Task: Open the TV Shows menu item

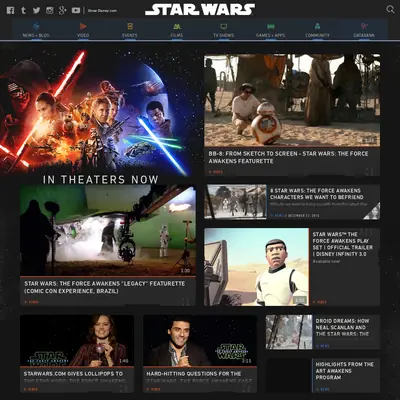Action: click(x=224, y=35)
